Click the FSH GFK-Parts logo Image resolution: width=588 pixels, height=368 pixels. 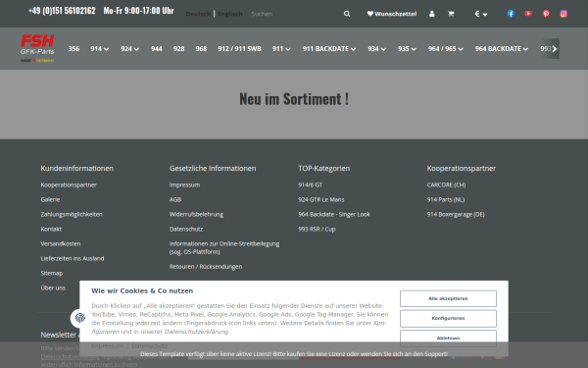[x=37, y=48]
